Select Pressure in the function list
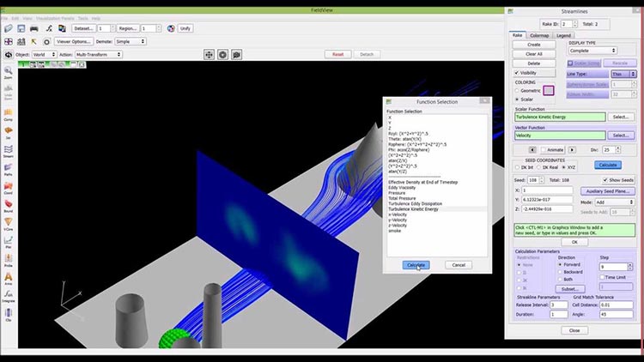Viewport: 644px width, 362px height. click(x=397, y=193)
